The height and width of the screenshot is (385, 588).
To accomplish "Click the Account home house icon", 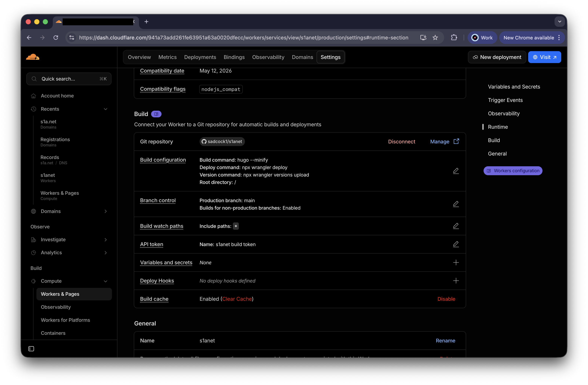I will tap(34, 96).
